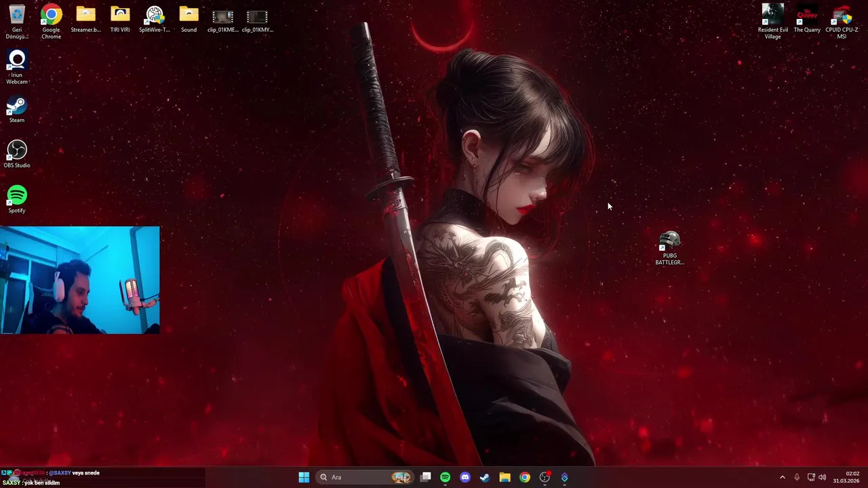
Task: Open Task View from the taskbar
Action: [425, 477]
